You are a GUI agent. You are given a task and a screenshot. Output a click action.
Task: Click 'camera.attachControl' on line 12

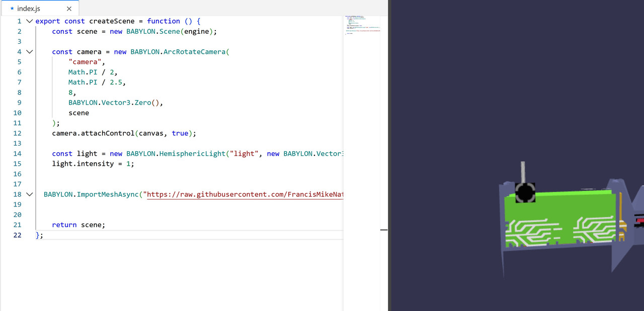coord(93,133)
